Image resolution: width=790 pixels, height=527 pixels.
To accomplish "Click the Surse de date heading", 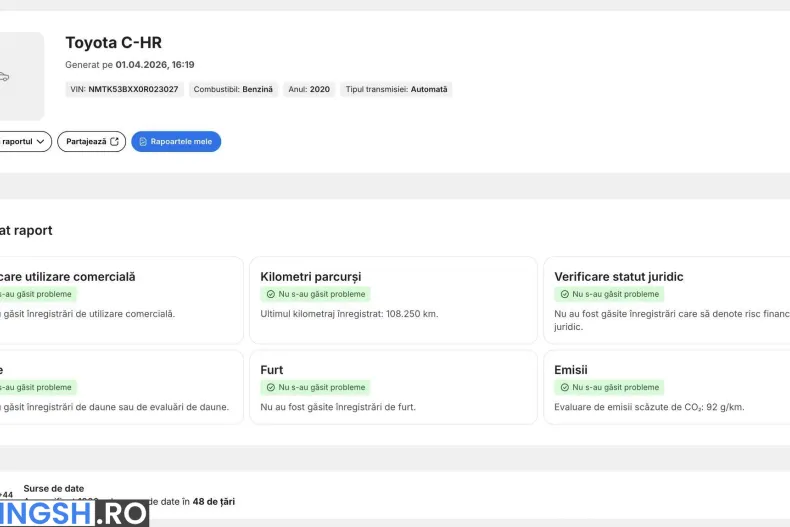I will click(x=54, y=489).
